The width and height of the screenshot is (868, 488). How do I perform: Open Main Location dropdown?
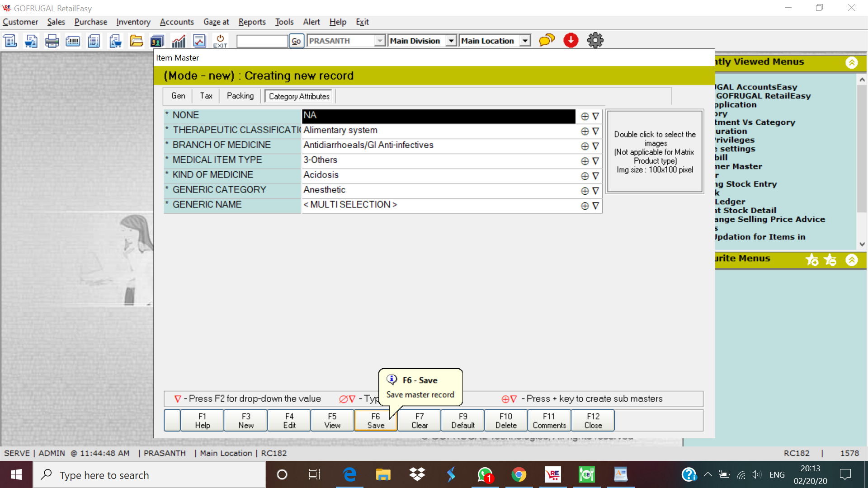(525, 41)
